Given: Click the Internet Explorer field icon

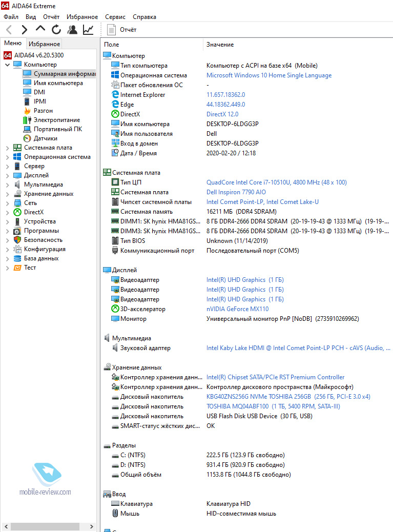Looking at the screenshot, I should tap(115, 95).
